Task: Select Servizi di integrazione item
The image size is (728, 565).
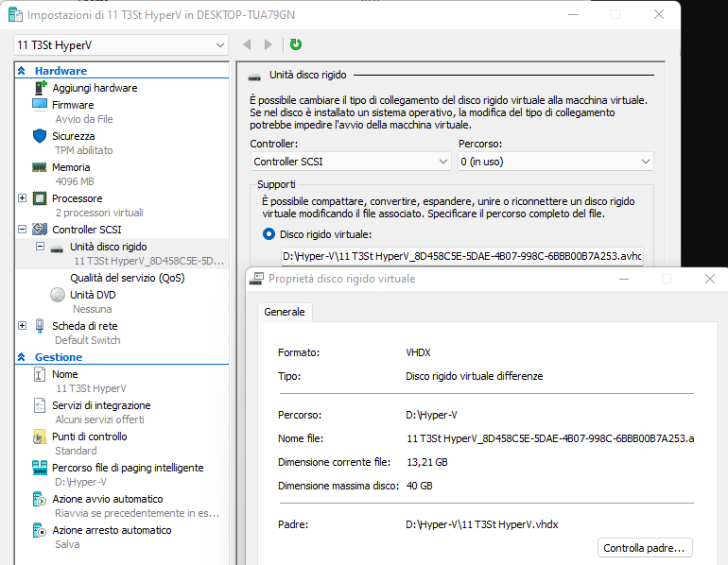Action: point(101,405)
